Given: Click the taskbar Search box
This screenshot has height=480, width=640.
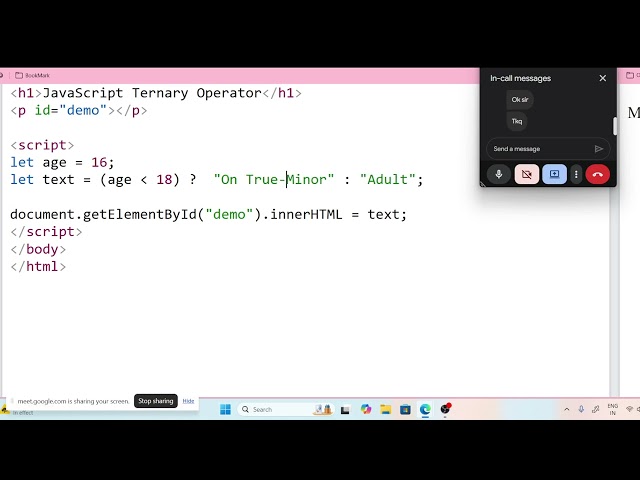Looking at the screenshot, I should click(286, 409).
